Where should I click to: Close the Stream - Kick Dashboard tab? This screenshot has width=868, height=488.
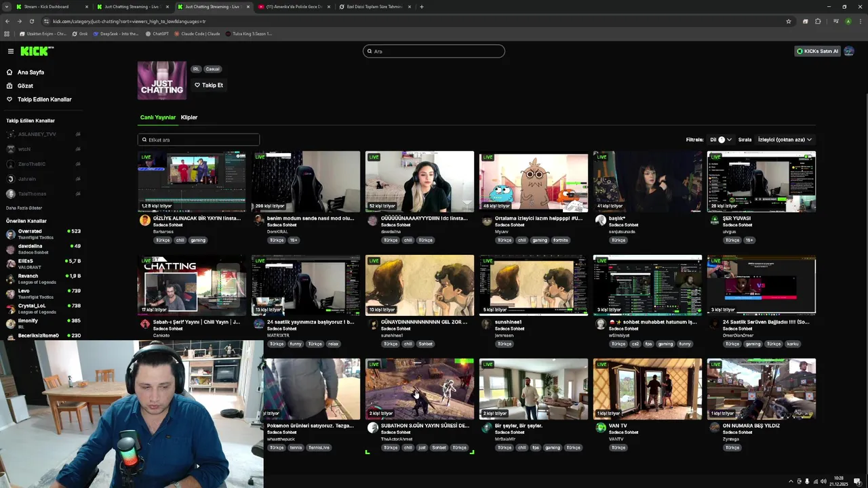[x=86, y=7]
